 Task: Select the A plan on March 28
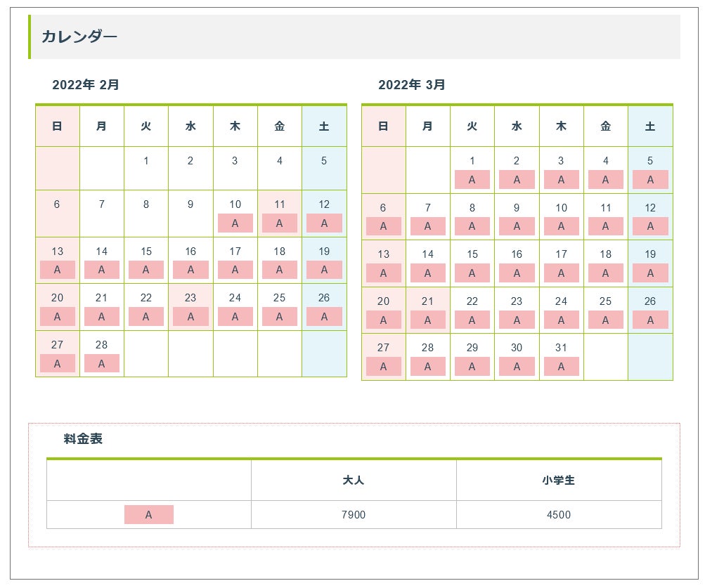pos(427,367)
